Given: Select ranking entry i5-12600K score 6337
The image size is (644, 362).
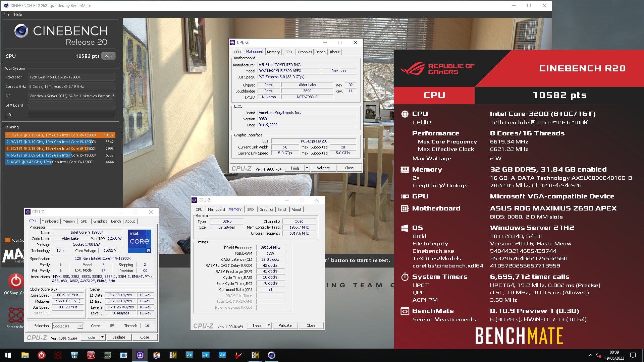Looking at the screenshot, I should tap(60, 155).
